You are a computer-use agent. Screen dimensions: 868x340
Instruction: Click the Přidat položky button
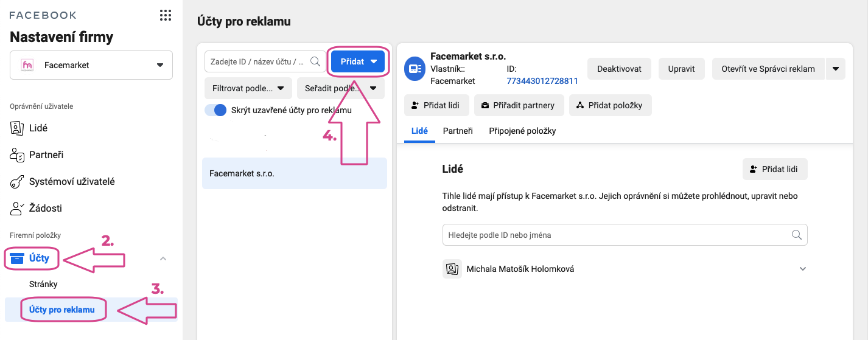610,105
